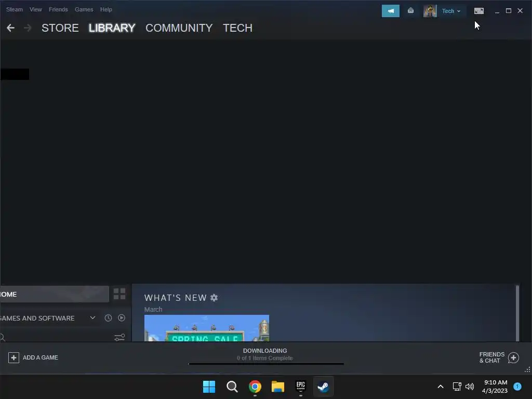Open the TECH profile tab
This screenshot has height=399, width=532.
pos(237,28)
